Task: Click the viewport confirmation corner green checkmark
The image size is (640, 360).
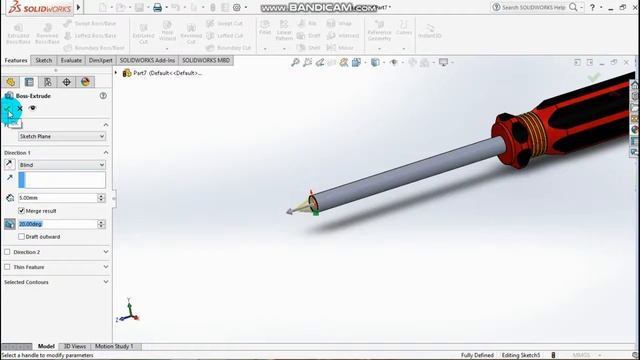Action: [593, 77]
